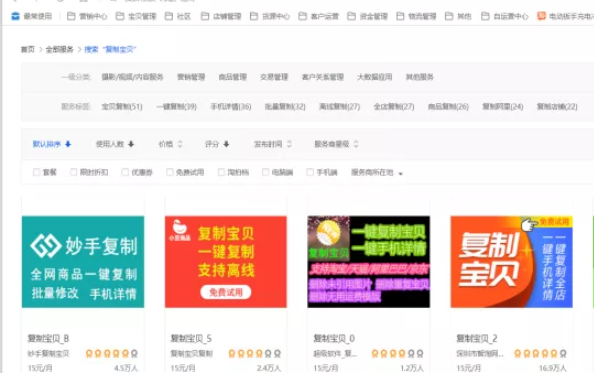Image resolution: width=594 pixels, height=373 pixels.
Task: Go to 首页 in the breadcrumb
Action: point(27,49)
